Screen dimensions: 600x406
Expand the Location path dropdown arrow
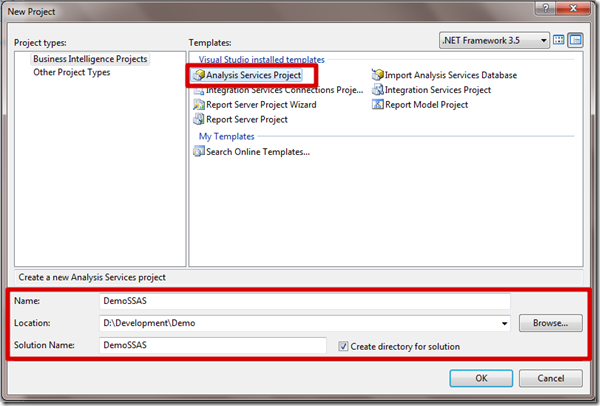tap(504, 323)
